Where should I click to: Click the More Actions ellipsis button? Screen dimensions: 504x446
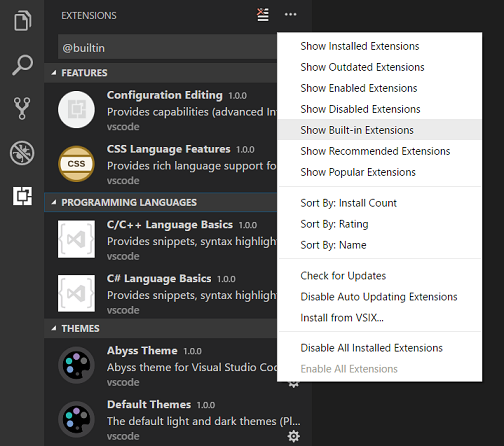pyautogui.click(x=290, y=14)
